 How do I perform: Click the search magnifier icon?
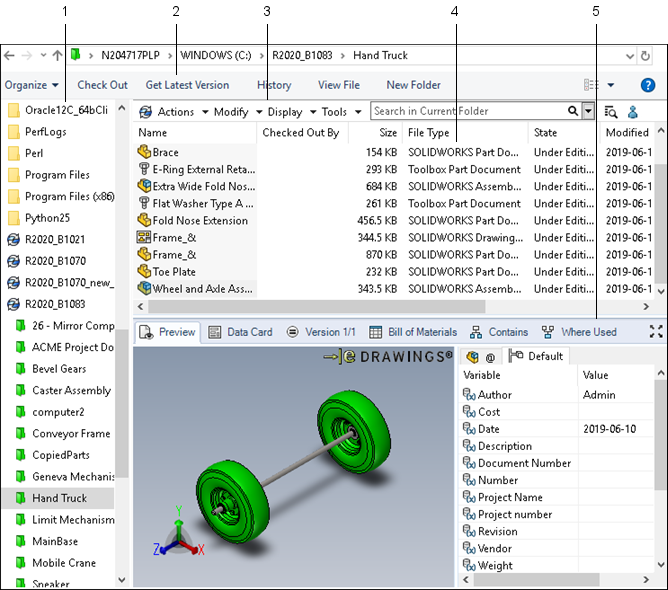pyautogui.click(x=573, y=111)
